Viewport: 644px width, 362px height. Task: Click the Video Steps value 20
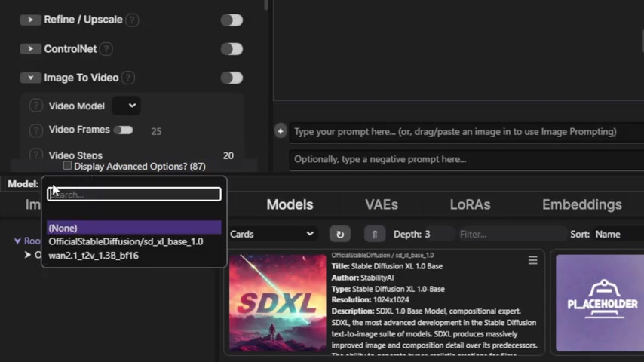pos(228,155)
